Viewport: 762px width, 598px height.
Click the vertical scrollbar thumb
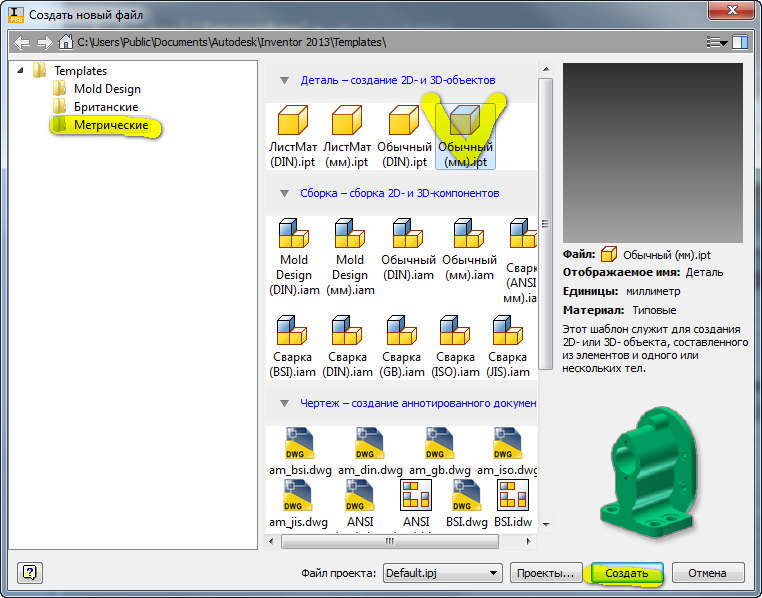pos(546,223)
